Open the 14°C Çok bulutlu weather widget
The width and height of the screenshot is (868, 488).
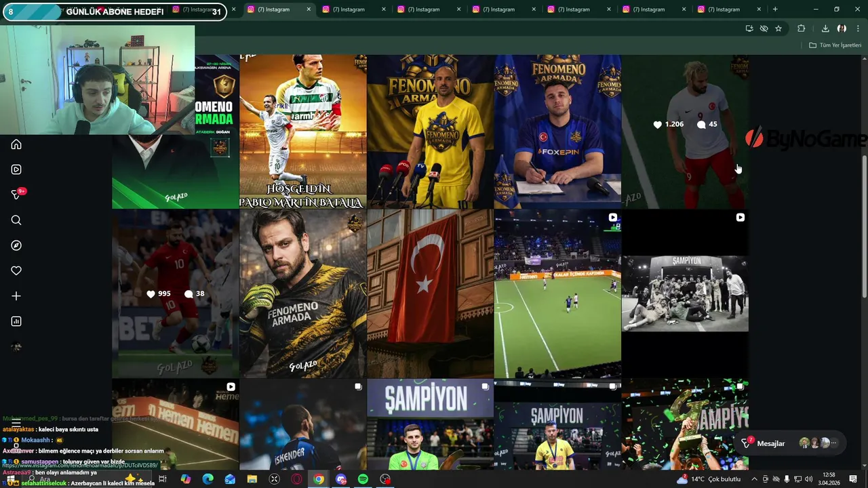pos(709,479)
